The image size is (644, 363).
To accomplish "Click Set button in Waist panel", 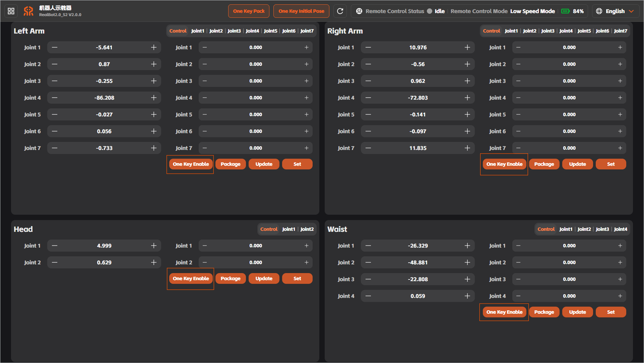I will (611, 312).
